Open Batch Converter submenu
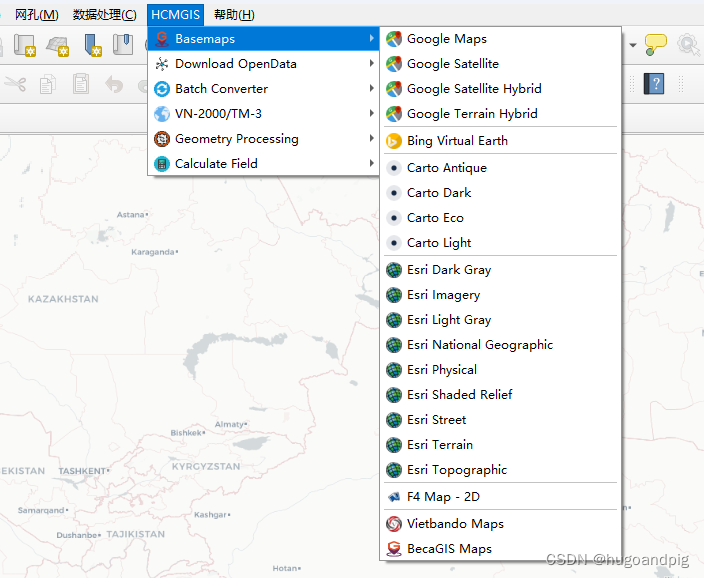Screen dimensions: 704x578 [x=264, y=89]
